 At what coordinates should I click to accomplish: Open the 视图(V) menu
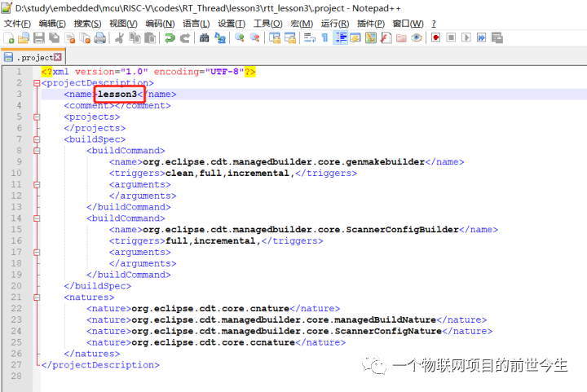(x=123, y=24)
